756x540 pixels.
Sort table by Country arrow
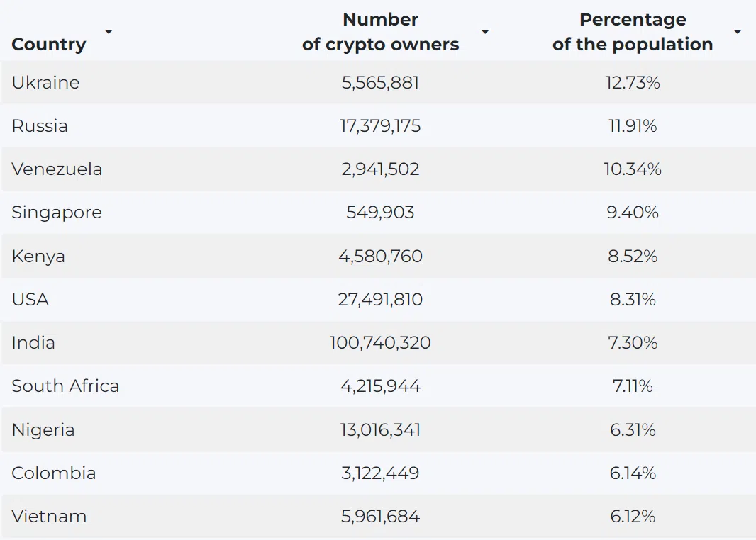(x=109, y=32)
